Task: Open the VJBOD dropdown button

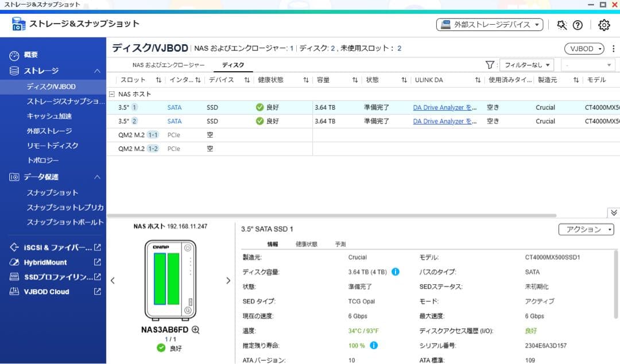Action: (x=584, y=49)
